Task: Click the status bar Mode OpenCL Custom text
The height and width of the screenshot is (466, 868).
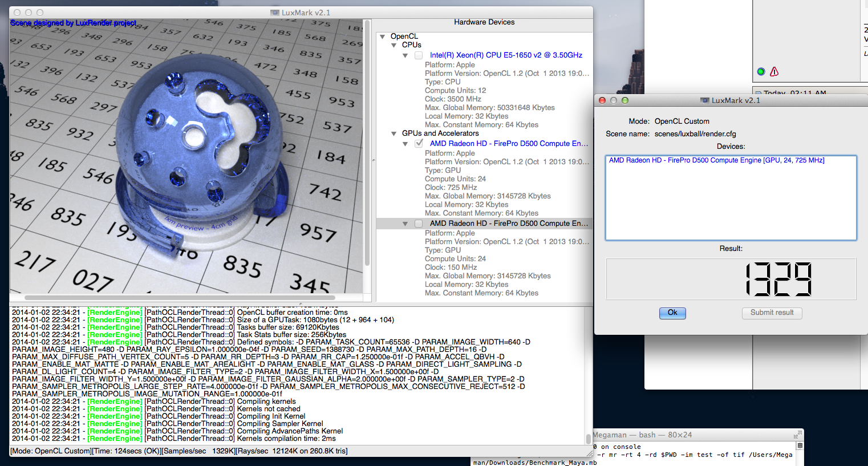Action: coord(51,451)
